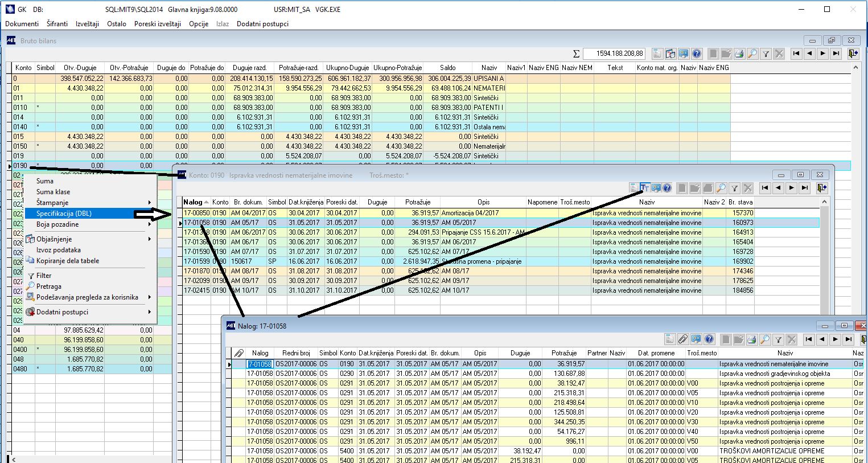Open the Opcije menu
This screenshot has width=868, height=463.
(199, 24)
